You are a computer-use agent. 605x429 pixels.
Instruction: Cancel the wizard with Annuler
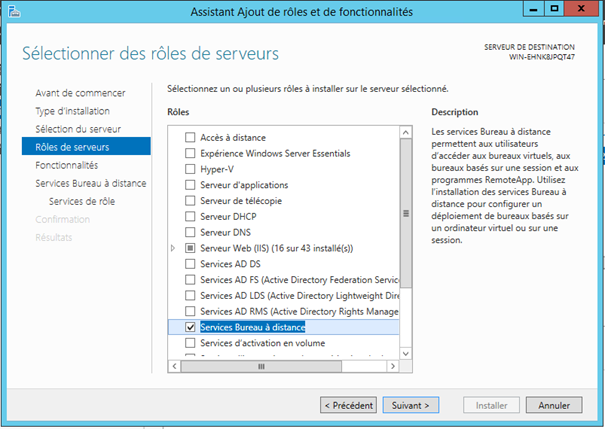click(x=554, y=405)
